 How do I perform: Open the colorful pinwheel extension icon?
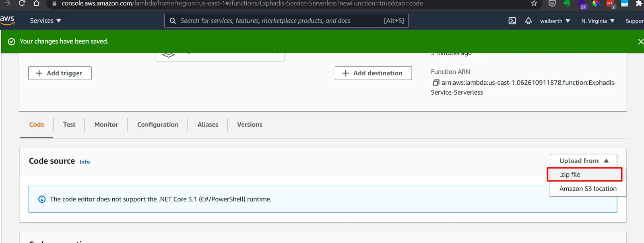point(596,3)
